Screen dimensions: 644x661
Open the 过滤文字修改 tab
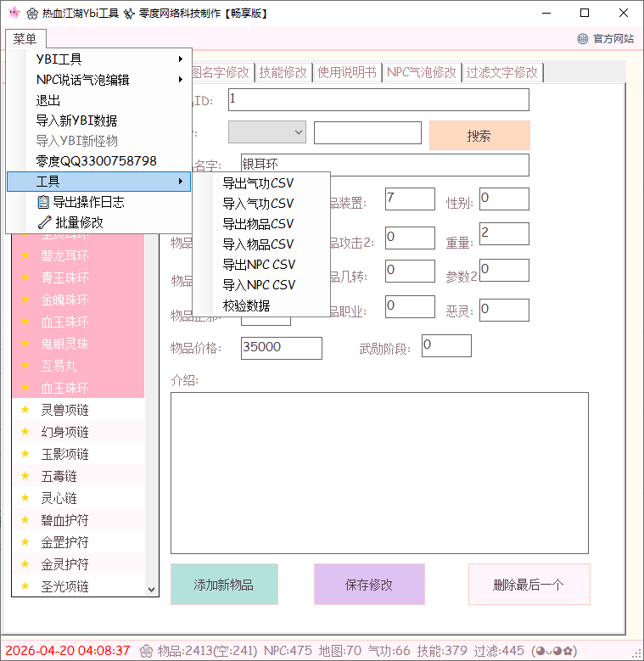pos(502,72)
